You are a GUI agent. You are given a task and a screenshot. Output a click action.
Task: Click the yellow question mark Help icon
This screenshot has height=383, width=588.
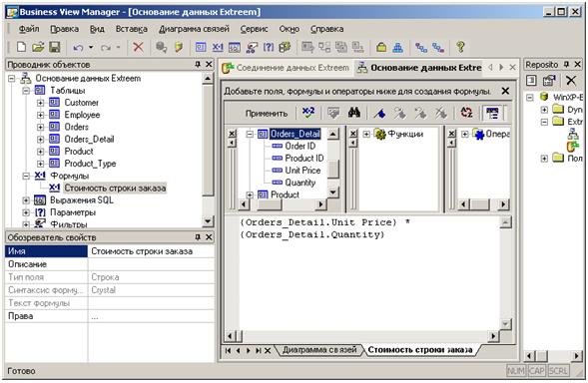(460, 47)
